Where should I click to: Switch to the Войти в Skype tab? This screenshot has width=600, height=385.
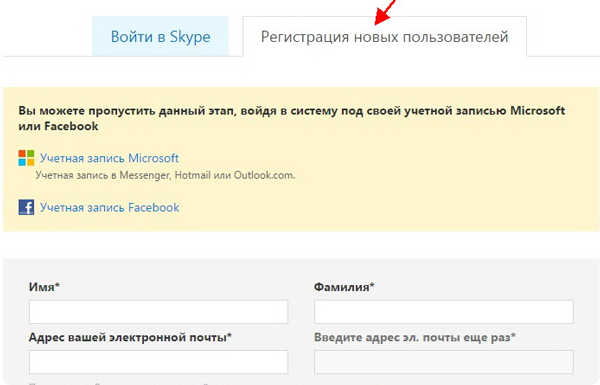click(160, 36)
